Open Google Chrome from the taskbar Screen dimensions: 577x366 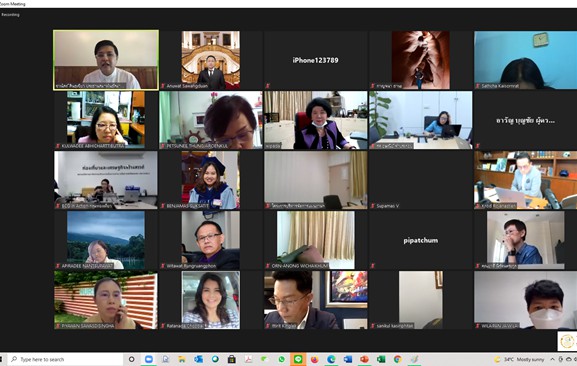(397, 359)
